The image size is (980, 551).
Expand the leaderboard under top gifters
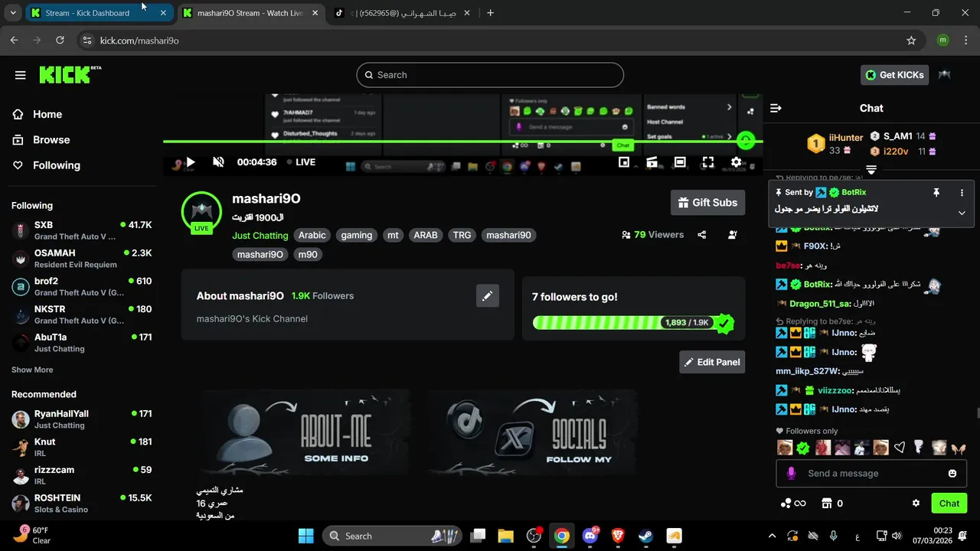click(871, 169)
